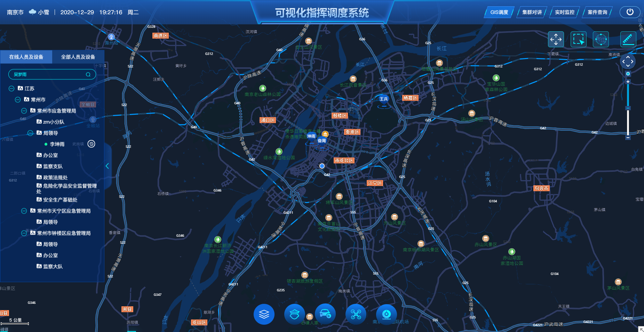Select 李坤雨 in the tree
The width and height of the screenshot is (644, 332).
pyautogui.click(x=57, y=144)
